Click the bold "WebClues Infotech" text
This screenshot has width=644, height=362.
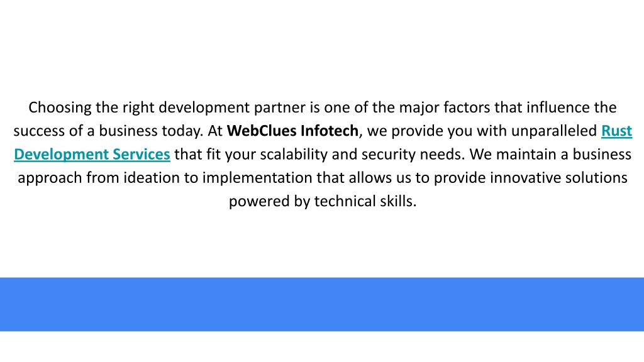tap(292, 131)
